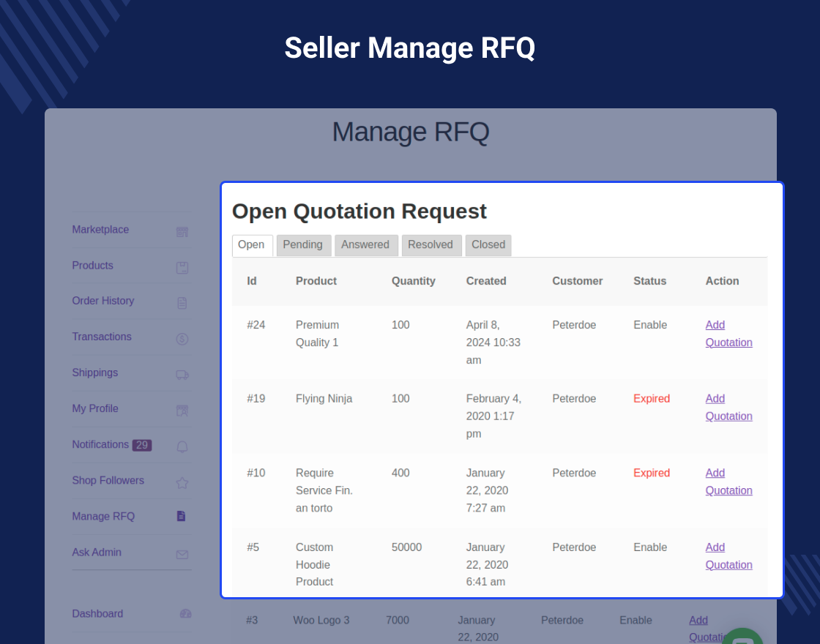Click the Dashboard gauge icon
The width and height of the screenshot is (820, 644).
click(185, 614)
